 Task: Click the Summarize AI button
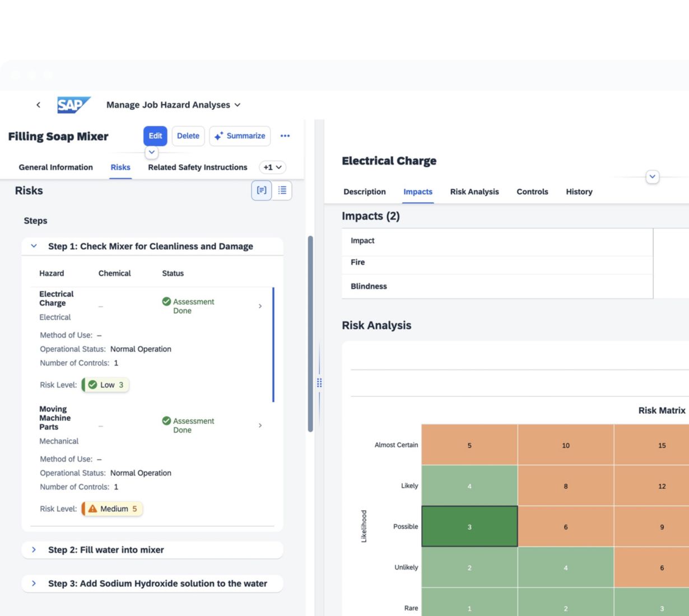[x=240, y=136]
